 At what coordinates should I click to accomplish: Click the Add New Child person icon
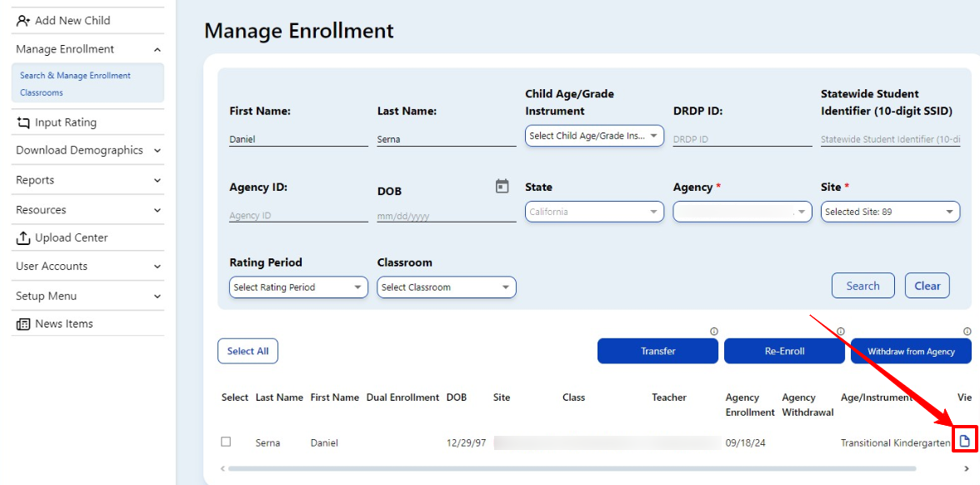23,21
